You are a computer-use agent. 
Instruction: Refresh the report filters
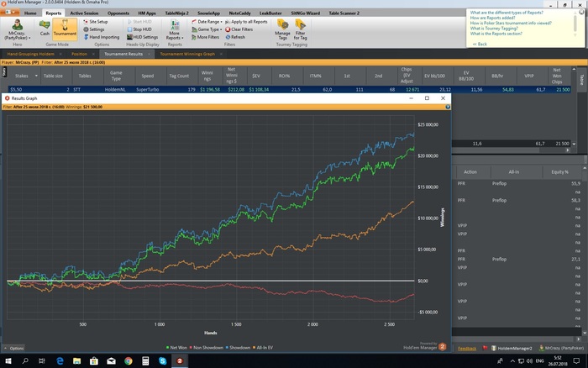pos(235,37)
